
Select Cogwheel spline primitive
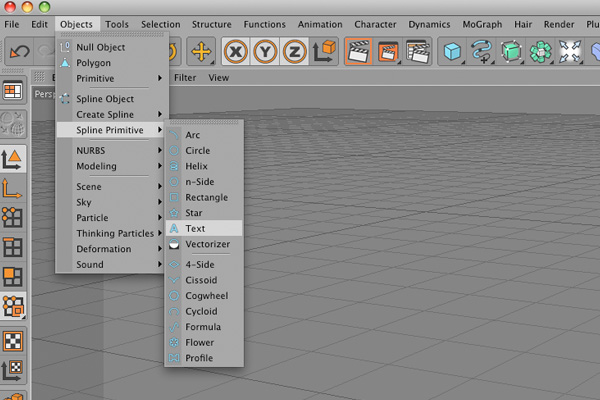(204, 296)
